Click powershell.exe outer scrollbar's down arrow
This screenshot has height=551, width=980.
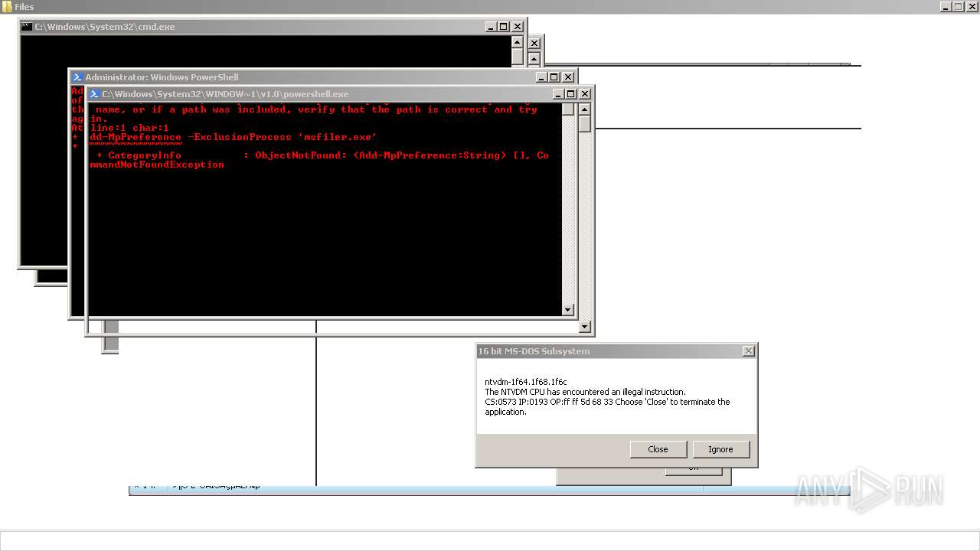tap(585, 327)
